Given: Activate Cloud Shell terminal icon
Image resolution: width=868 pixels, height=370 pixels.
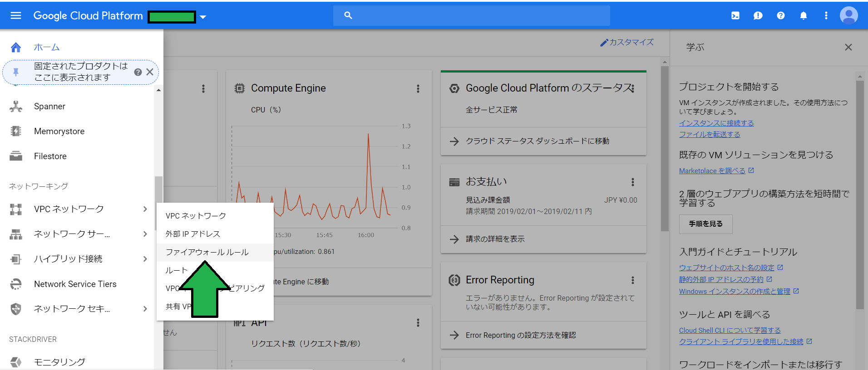Looking at the screenshot, I should (x=735, y=16).
